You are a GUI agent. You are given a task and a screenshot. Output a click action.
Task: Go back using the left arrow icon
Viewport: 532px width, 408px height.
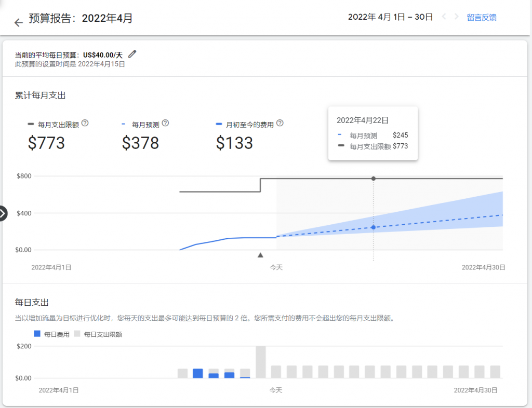[18, 22]
